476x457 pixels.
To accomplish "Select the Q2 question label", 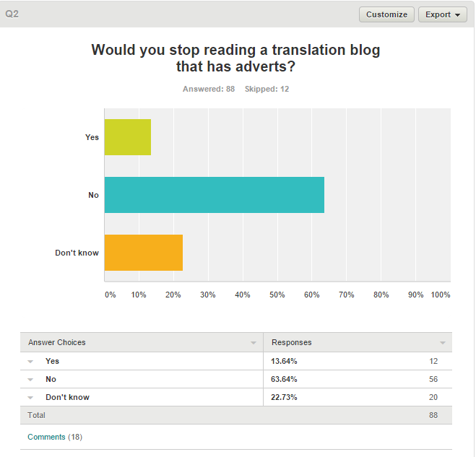I will [x=12, y=14].
